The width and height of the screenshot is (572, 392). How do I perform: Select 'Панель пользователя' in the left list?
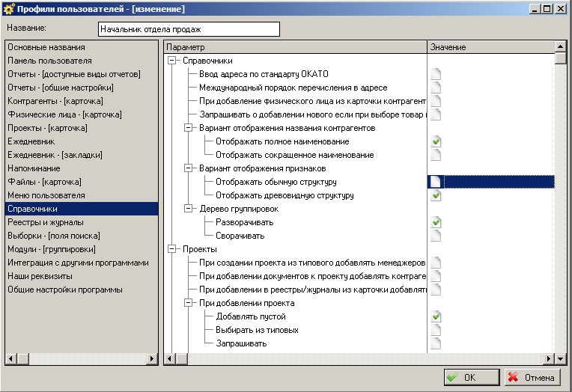[x=49, y=61]
